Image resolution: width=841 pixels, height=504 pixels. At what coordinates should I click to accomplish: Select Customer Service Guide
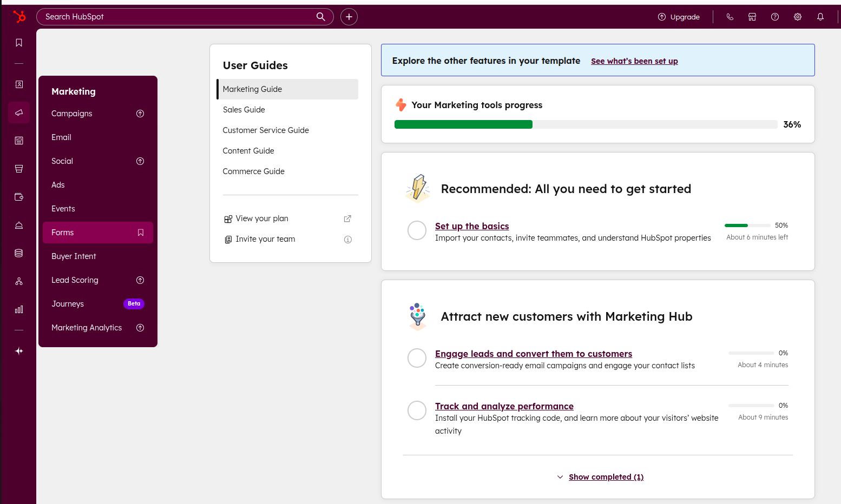tap(287, 130)
